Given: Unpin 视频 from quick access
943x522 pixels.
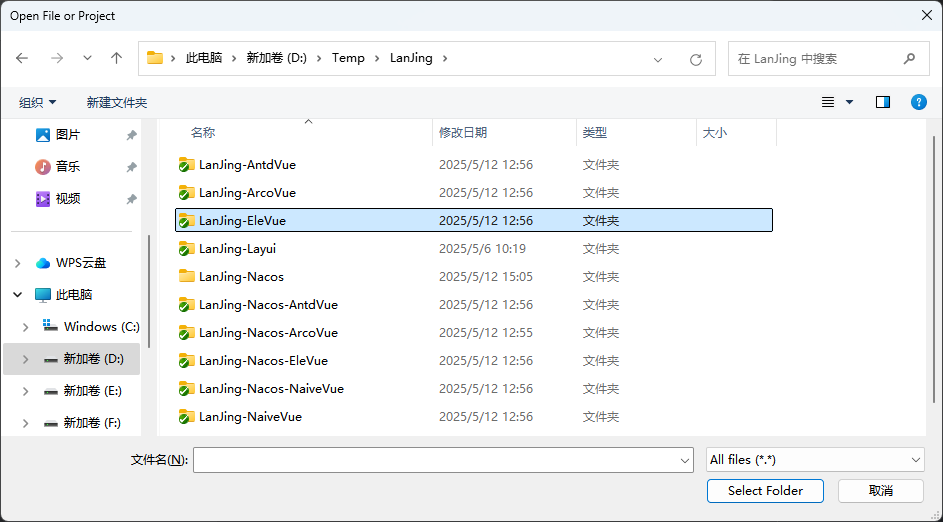Looking at the screenshot, I should coord(131,199).
